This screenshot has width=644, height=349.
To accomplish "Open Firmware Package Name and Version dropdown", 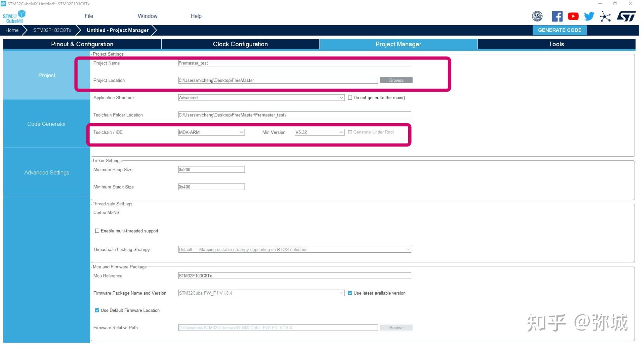I will pos(261,293).
